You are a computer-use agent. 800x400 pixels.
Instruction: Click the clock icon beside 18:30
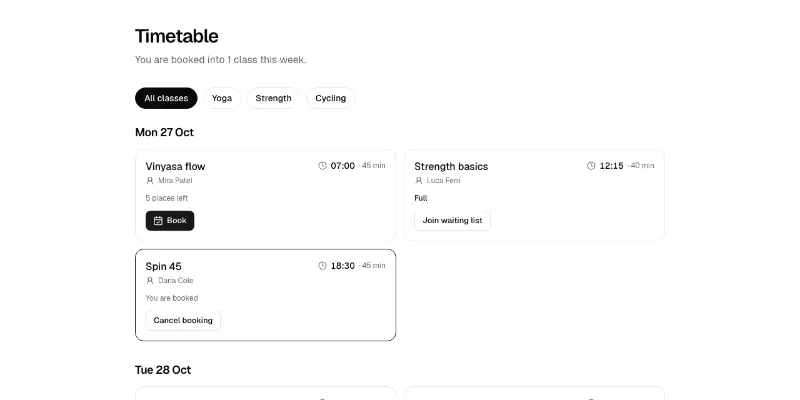[x=322, y=266]
